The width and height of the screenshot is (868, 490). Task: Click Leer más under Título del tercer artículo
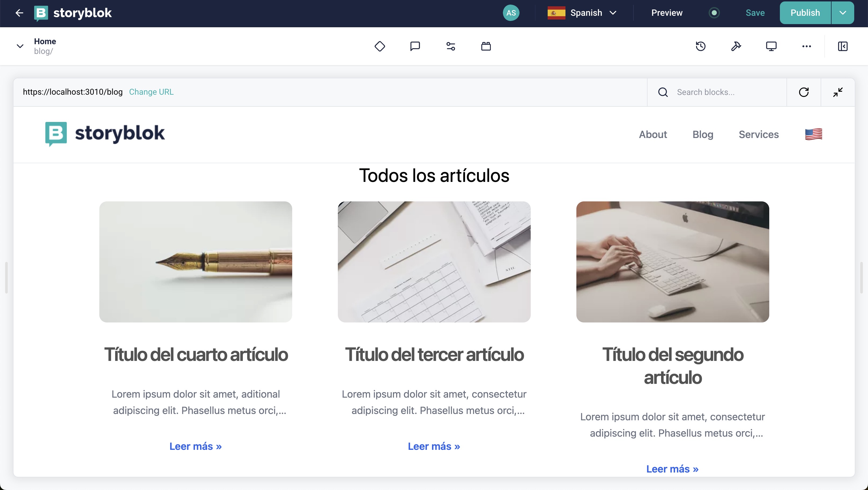point(434,446)
